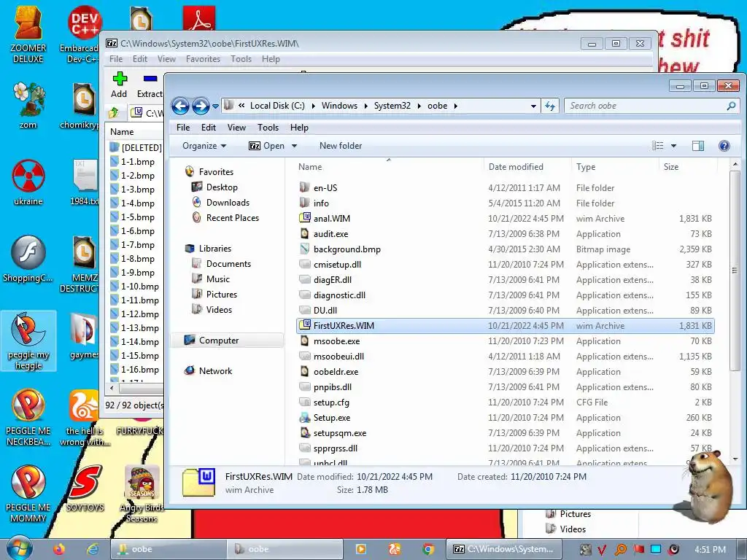This screenshot has height=560, width=747.
Task: Open ZOOMER DELUXE desktop icon
Action: point(28,34)
